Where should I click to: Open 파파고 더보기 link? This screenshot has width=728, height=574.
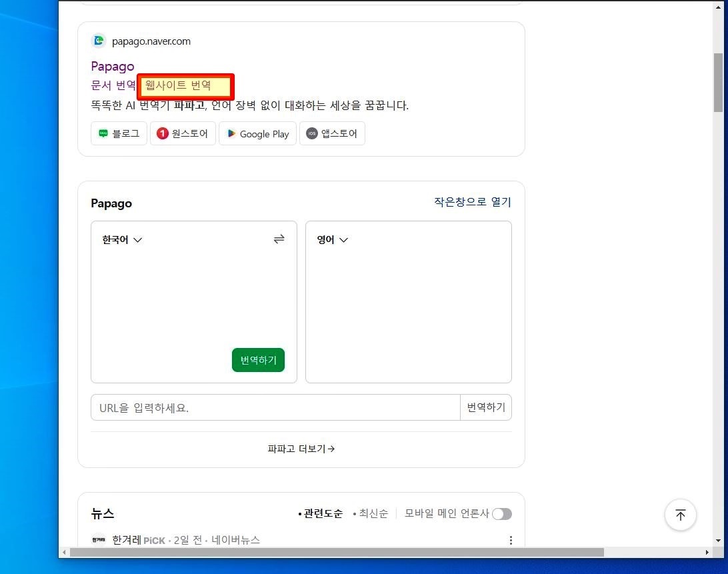pyautogui.click(x=301, y=449)
